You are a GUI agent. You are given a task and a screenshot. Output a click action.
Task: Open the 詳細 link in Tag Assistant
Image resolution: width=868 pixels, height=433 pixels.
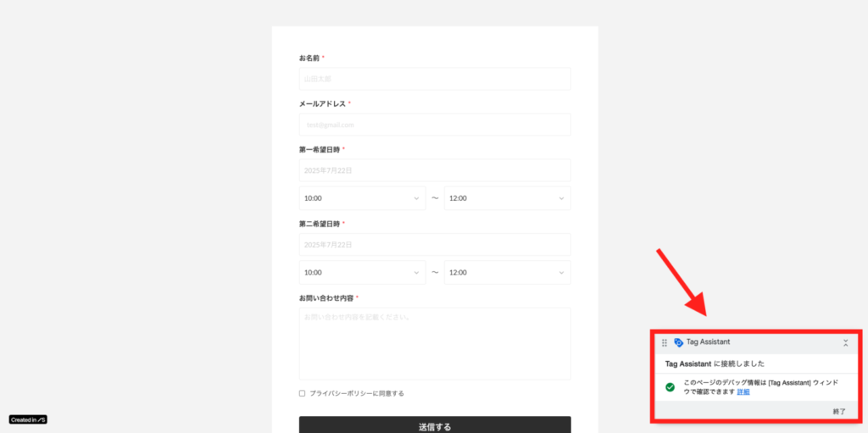click(743, 391)
